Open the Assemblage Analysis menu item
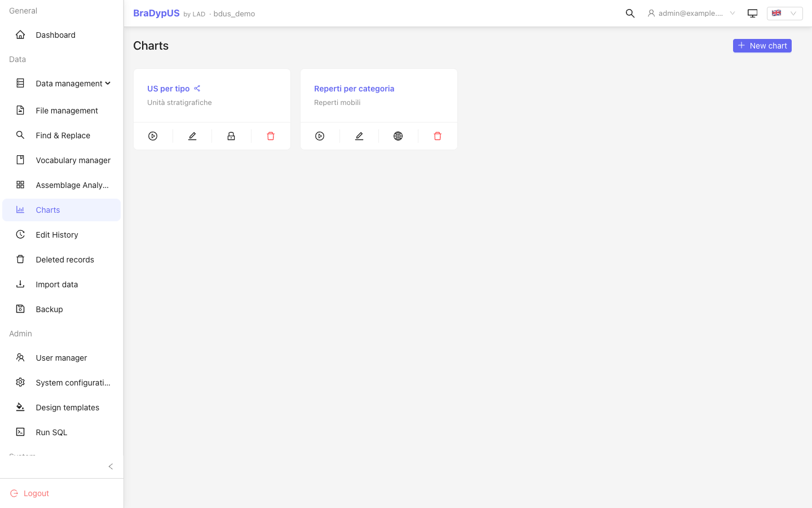 click(x=61, y=185)
